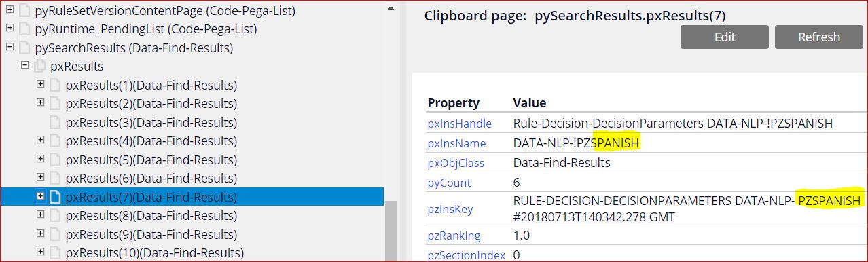Click the pxObjClass value Data-Find-Results
The image size is (868, 262).
tap(562, 163)
